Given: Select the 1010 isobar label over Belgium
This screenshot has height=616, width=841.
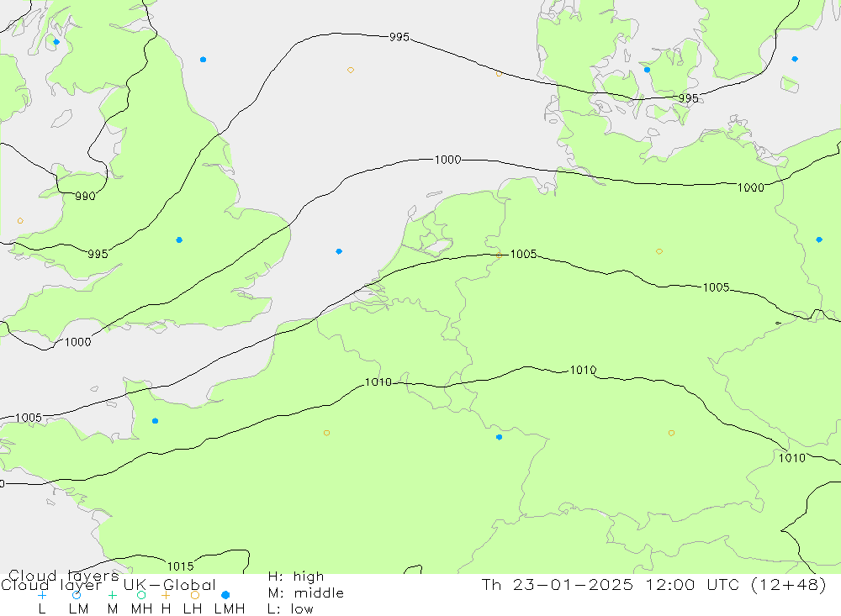Looking at the screenshot, I should tap(378, 382).
